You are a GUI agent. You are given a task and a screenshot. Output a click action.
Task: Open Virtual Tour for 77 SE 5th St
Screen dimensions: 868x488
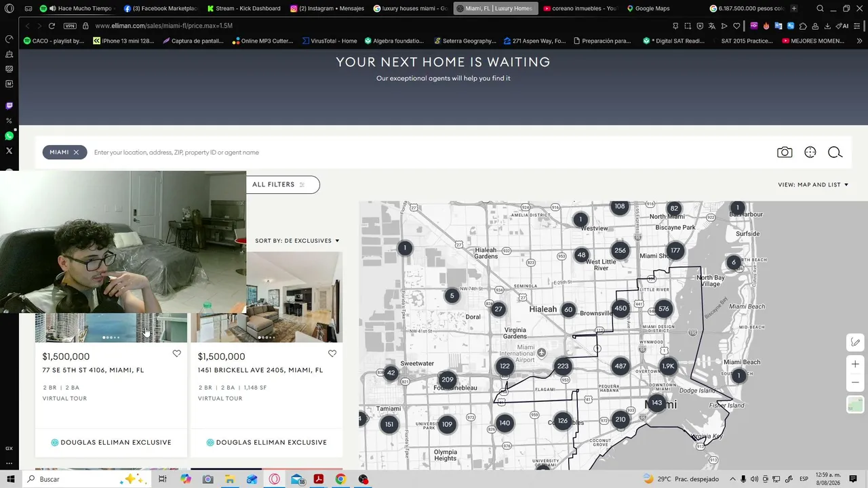pos(64,399)
